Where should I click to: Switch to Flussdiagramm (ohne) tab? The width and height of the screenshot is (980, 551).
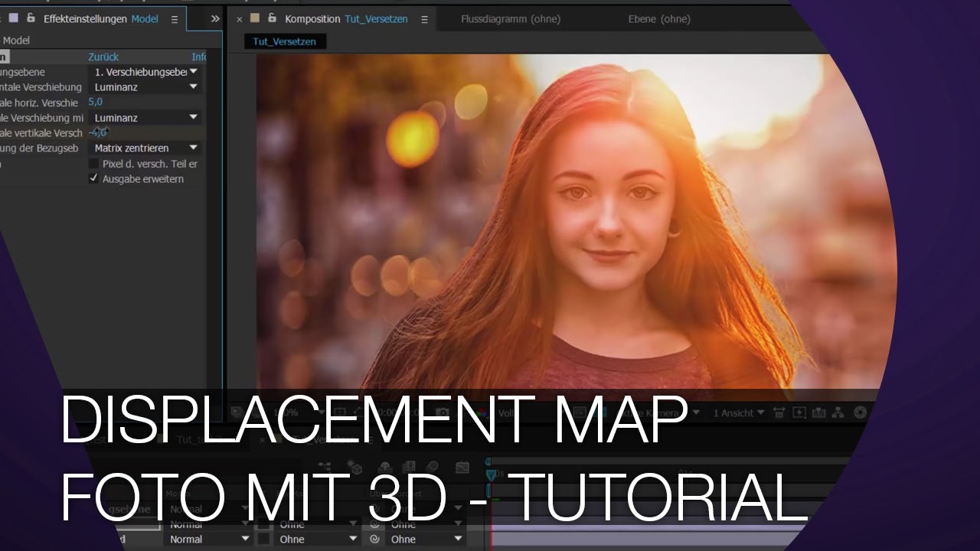511,19
